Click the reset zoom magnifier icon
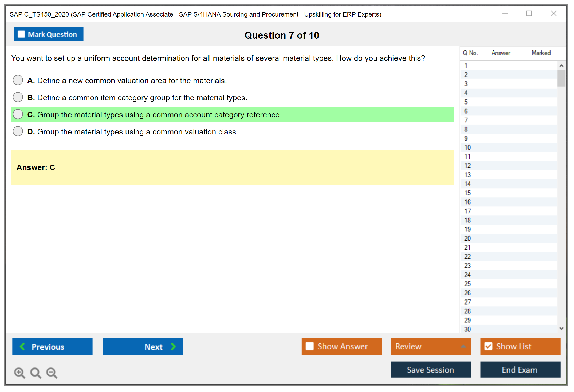Screen dimensions: 574x392 (36, 373)
